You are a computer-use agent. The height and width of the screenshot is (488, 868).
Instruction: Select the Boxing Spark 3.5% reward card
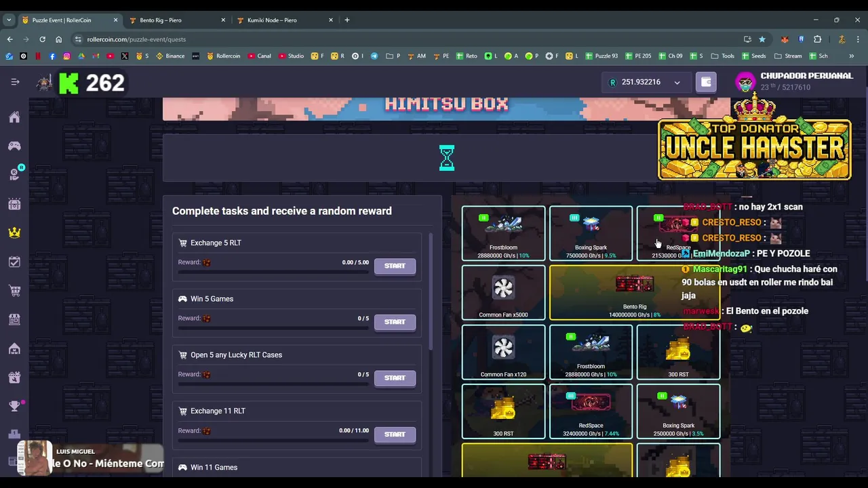[678, 411]
